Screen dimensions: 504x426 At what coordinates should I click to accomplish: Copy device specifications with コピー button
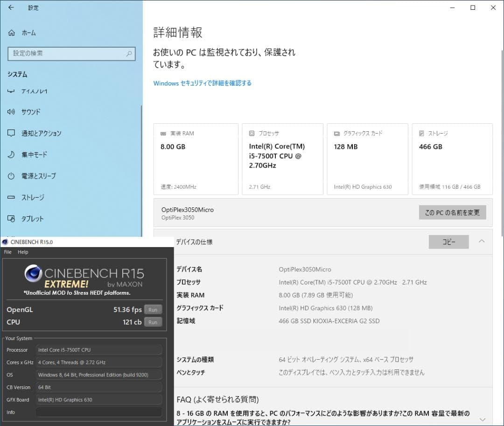pos(448,242)
